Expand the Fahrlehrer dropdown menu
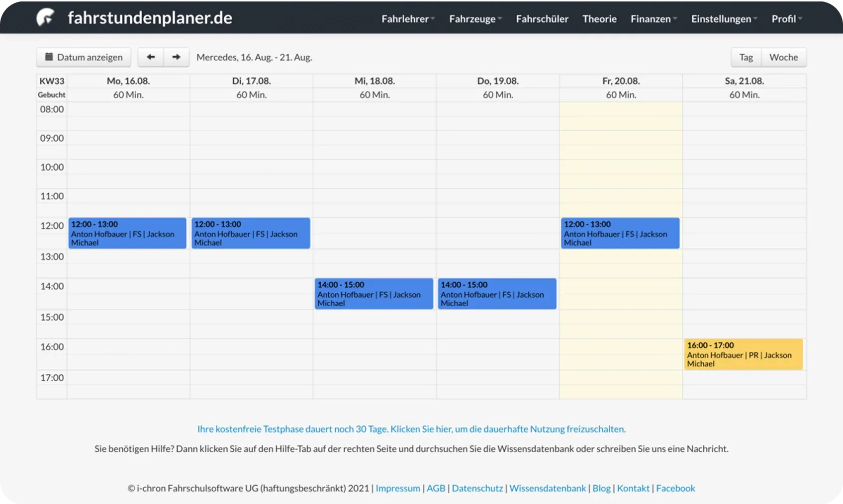 click(408, 19)
